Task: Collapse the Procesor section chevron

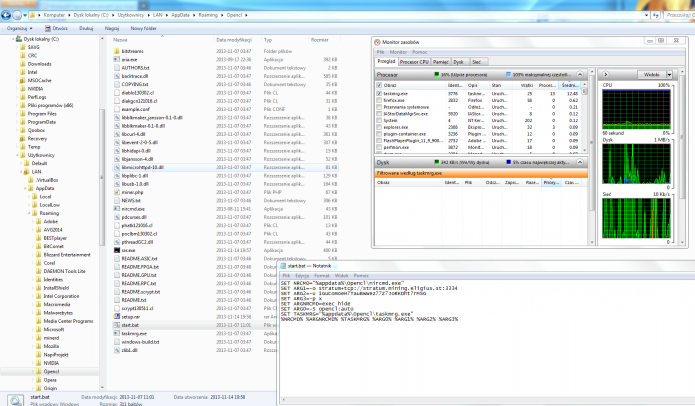Action: (x=580, y=74)
